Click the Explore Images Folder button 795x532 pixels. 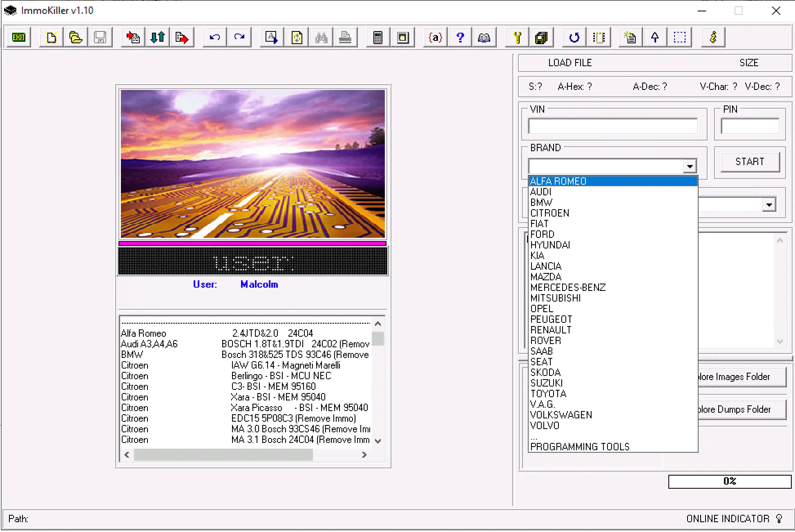point(741,377)
